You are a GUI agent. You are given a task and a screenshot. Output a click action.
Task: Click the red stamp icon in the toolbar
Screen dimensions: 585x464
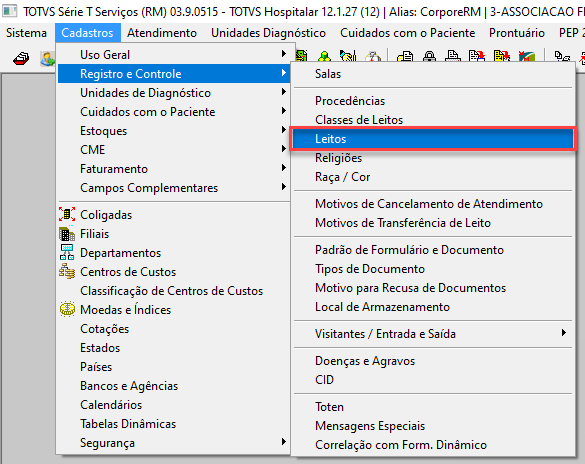click(21, 59)
